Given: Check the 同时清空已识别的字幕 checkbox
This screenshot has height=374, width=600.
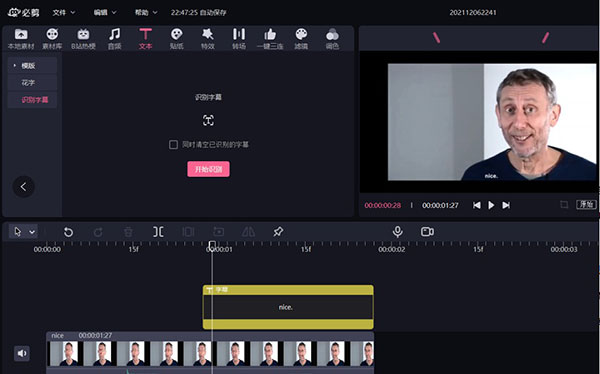Looking at the screenshot, I should [173, 145].
